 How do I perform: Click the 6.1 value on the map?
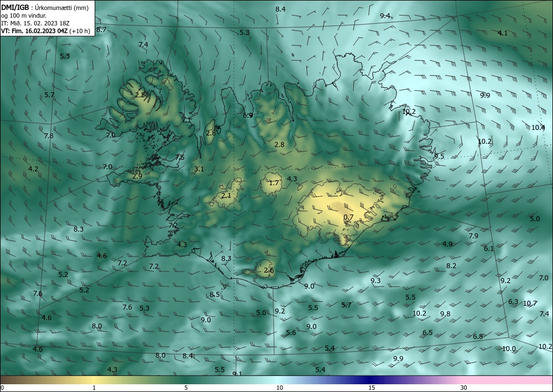coord(489,249)
